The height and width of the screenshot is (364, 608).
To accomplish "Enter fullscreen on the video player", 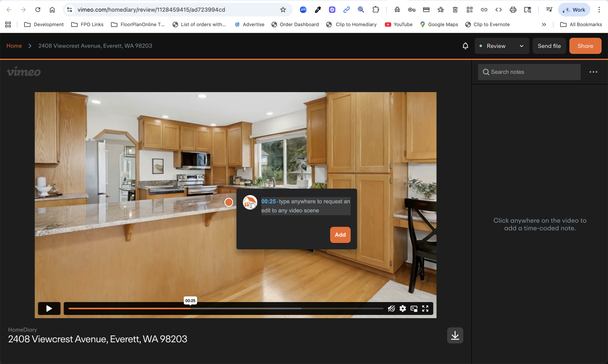I will tap(425, 308).
